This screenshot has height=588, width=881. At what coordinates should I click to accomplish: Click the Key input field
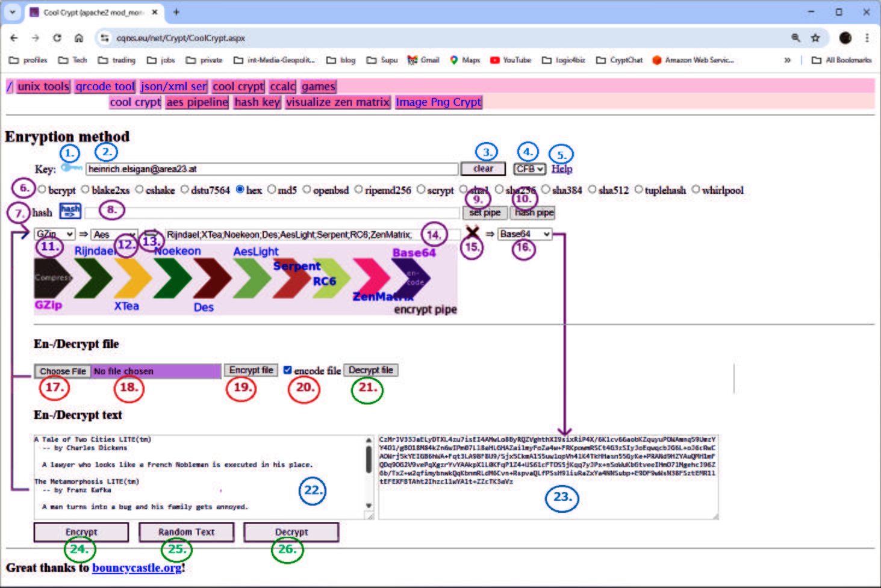tap(272, 169)
